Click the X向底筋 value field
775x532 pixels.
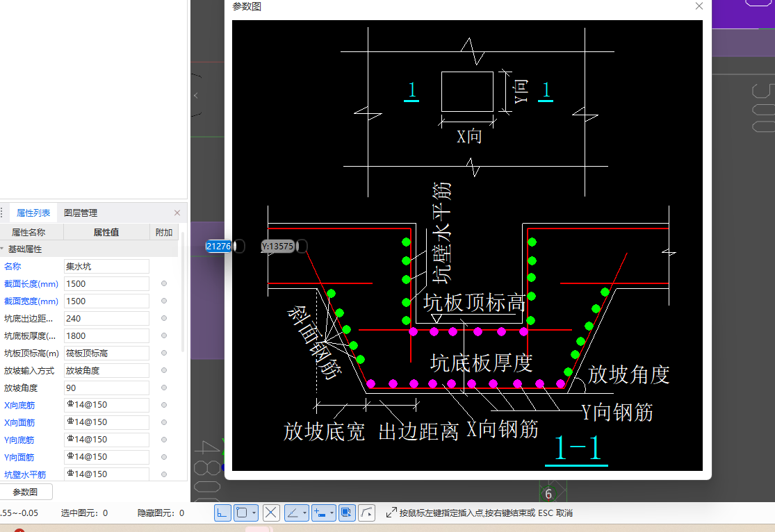point(106,405)
